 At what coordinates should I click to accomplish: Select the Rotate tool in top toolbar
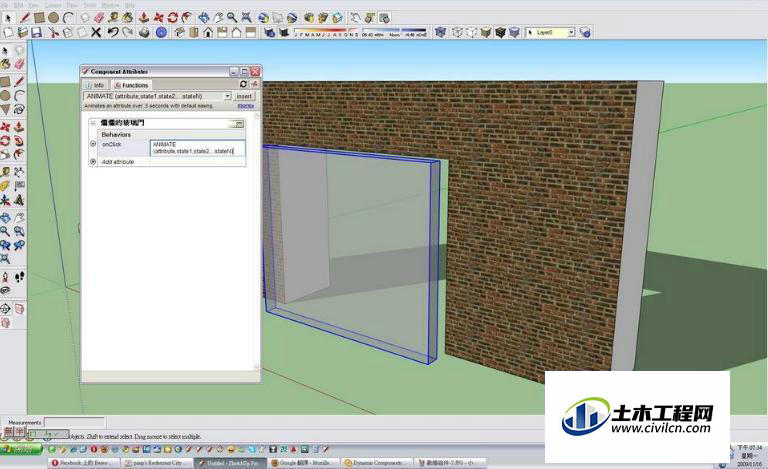[172, 18]
